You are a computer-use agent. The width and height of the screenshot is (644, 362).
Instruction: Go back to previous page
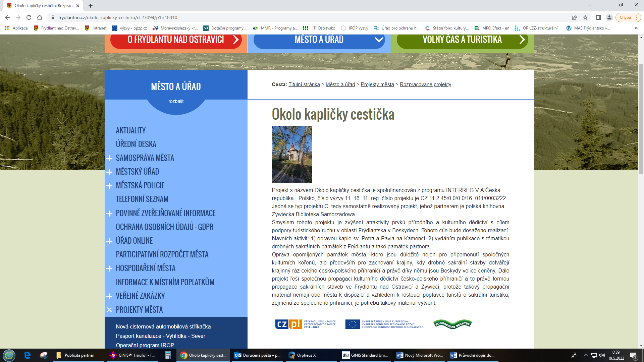tap(7, 17)
